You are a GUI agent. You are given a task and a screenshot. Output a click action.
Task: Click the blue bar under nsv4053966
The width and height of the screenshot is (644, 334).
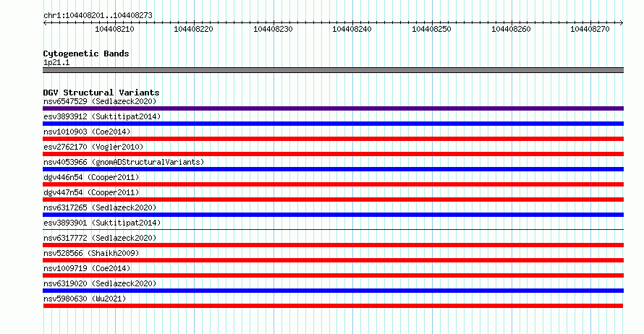(333, 169)
